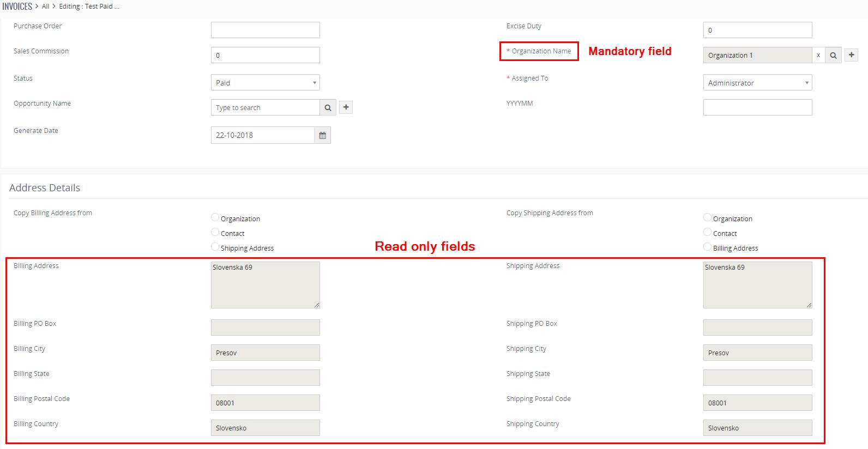Click the Billing City field showing Presov
Viewport: 868px width, 449px height.
(x=265, y=353)
